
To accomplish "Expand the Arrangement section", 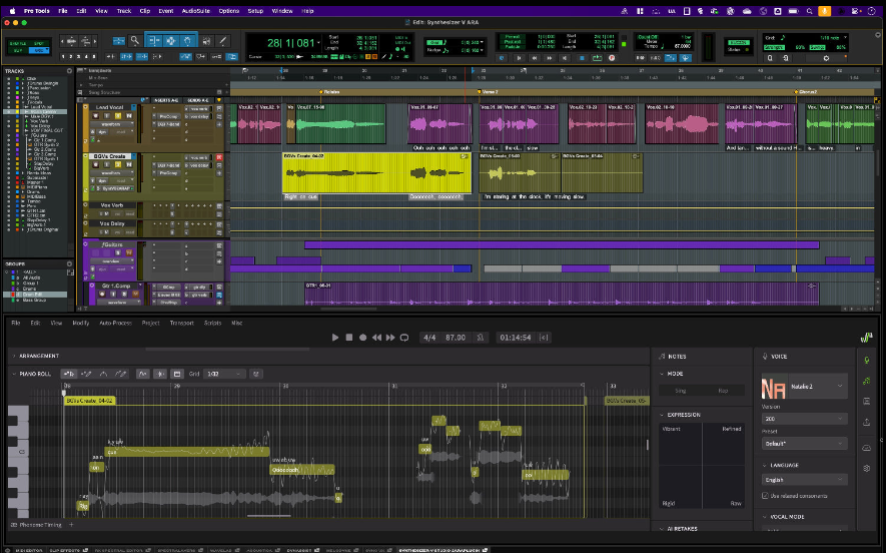I will coord(14,356).
